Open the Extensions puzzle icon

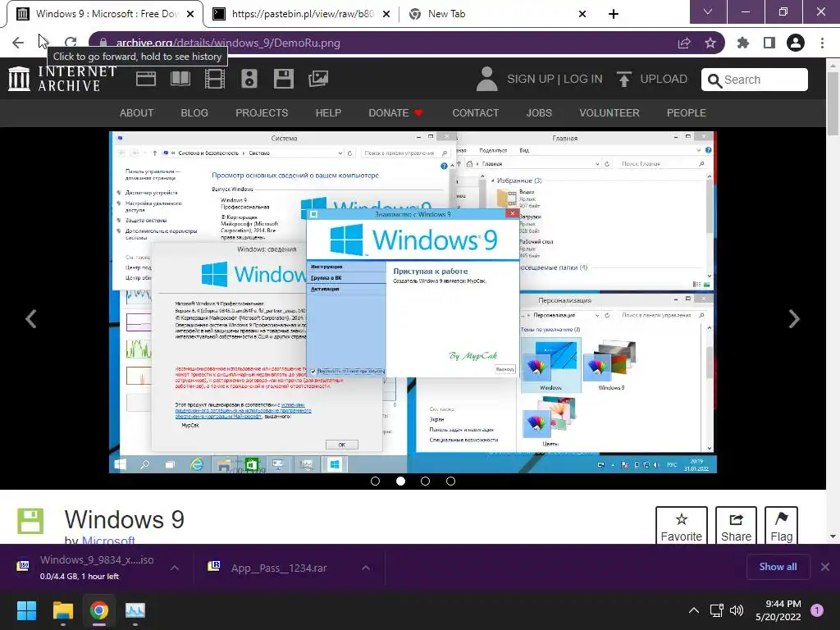coord(743,43)
